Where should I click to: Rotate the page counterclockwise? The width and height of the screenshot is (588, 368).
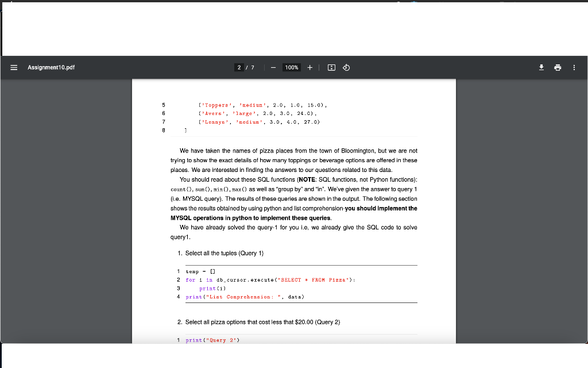(x=346, y=67)
